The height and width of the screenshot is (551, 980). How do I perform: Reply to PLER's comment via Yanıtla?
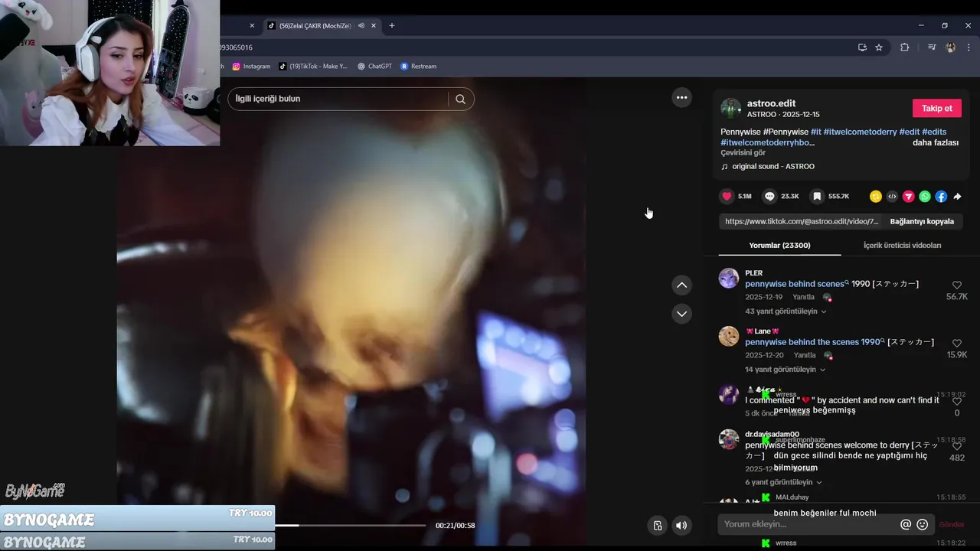point(803,297)
